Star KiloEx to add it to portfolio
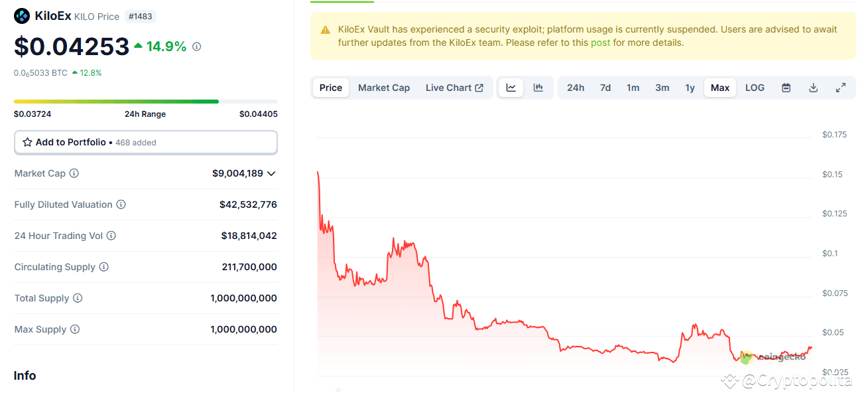 tap(27, 141)
